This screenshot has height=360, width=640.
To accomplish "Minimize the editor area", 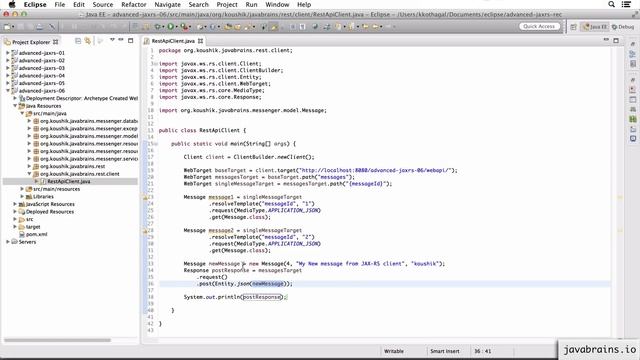I will (x=606, y=40).
